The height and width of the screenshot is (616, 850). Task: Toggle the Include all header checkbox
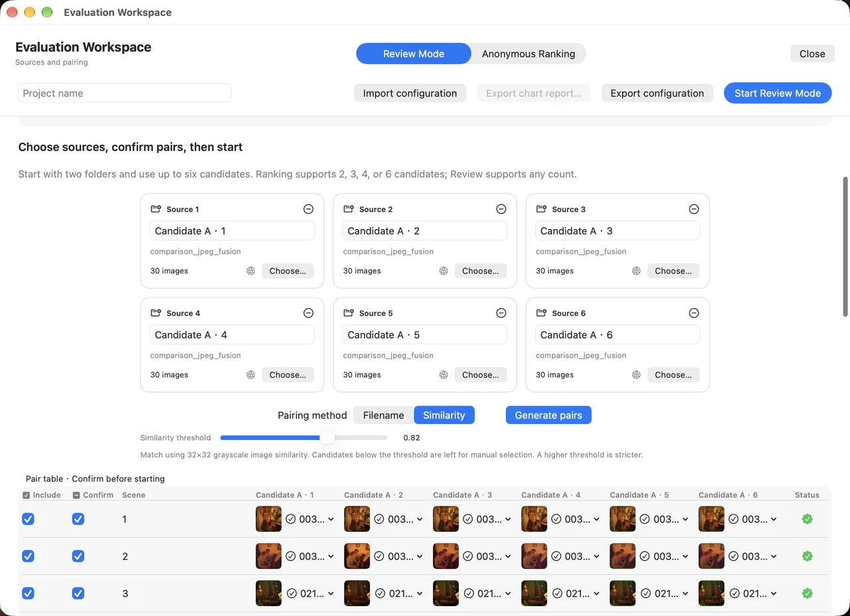click(27, 495)
